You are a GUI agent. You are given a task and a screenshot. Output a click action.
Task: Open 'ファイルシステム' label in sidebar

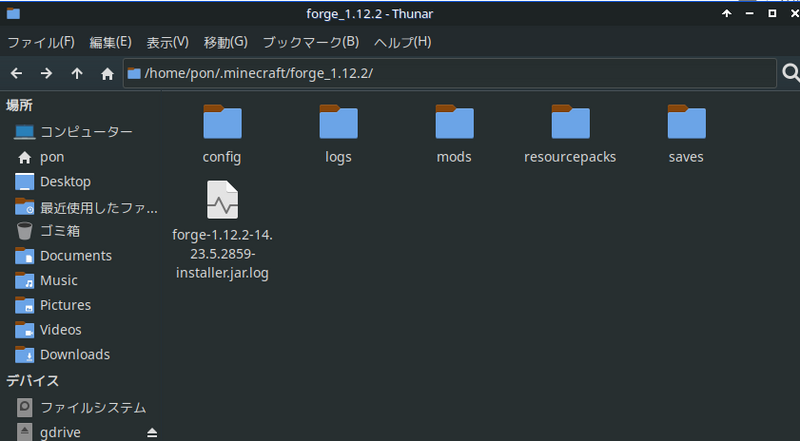(x=93, y=407)
